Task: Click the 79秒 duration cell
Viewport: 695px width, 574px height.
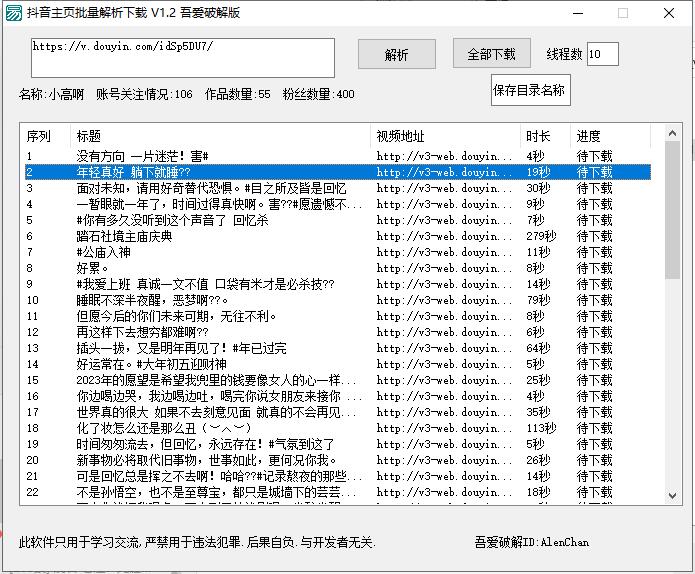Action: [x=538, y=300]
